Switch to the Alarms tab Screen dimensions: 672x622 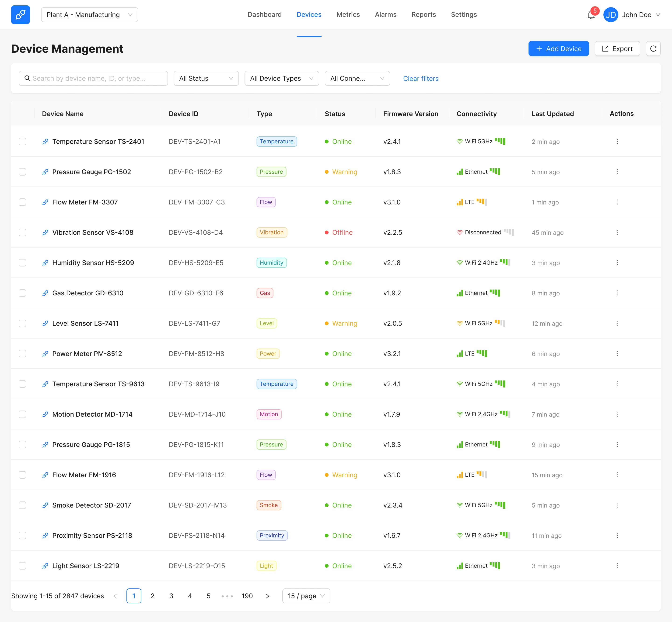[x=385, y=15]
